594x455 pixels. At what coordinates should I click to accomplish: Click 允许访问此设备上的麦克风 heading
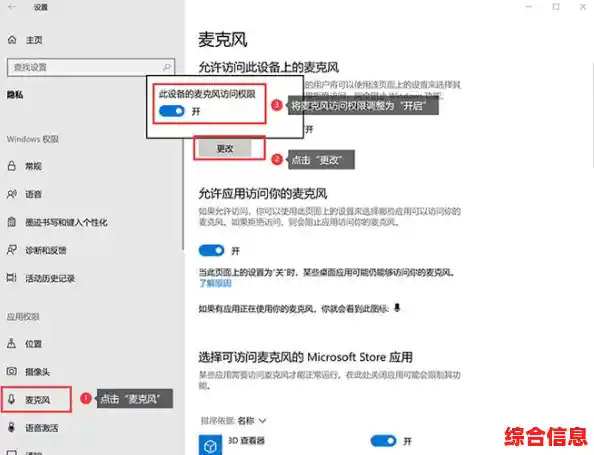click(x=269, y=67)
